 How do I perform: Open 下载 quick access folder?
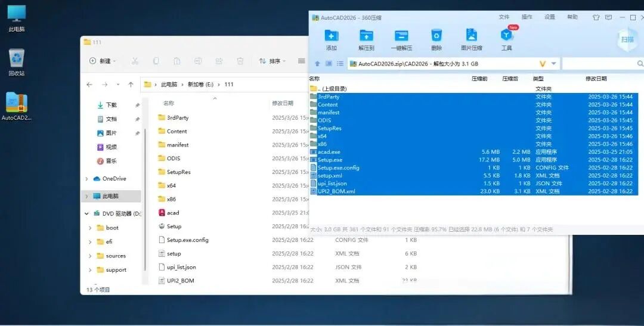point(112,105)
